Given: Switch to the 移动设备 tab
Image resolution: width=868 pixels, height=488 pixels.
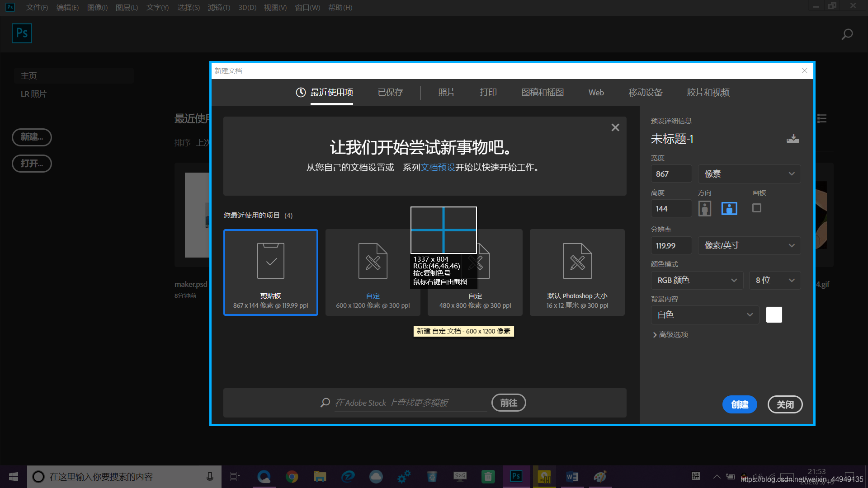Looking at the screenshot, I should (x=645, y=93).
